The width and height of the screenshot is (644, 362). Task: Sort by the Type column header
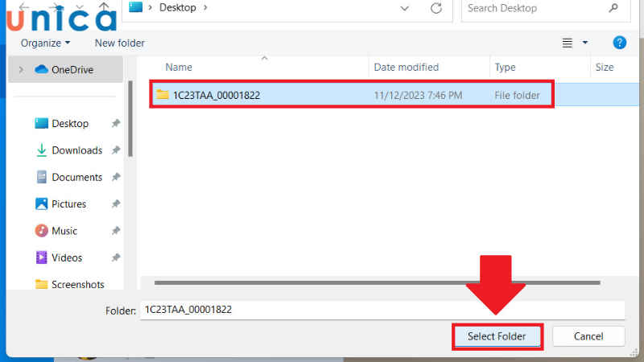[x=506, y=68]
